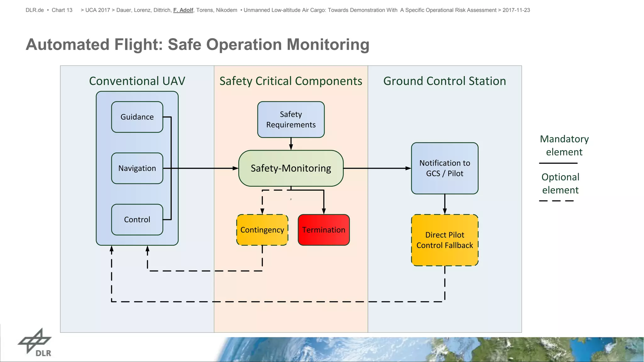Click the DLR.de header text
Screen dimensions: 644x362
coord(35,10)
